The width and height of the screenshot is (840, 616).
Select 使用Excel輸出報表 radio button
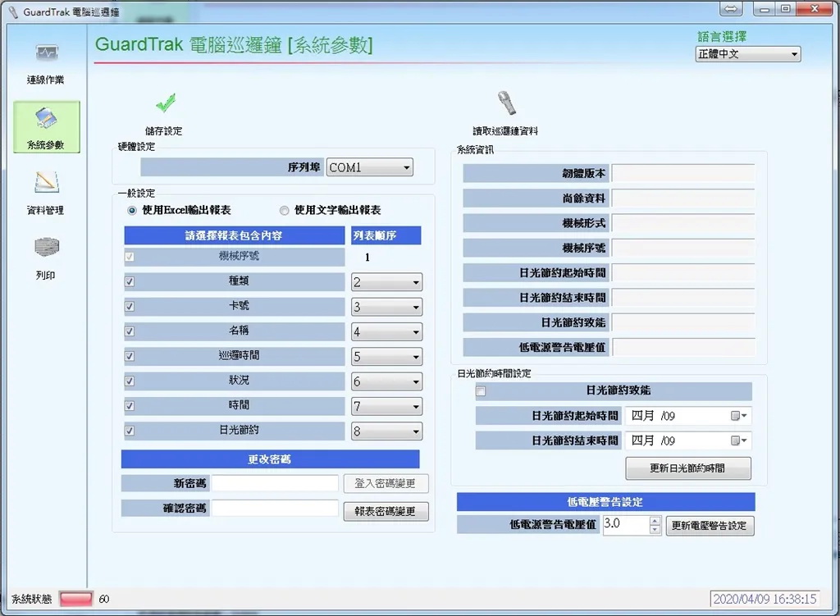(132, 211)
